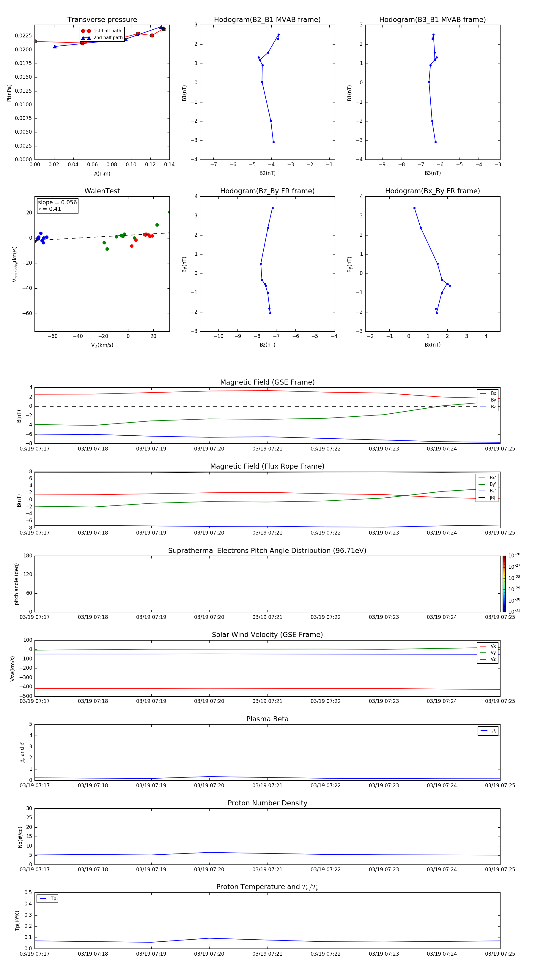This screenshot has width=535, height=980.
Task: Select the |B| entry in the Flux Rope legend
Action: click(487, 498)
